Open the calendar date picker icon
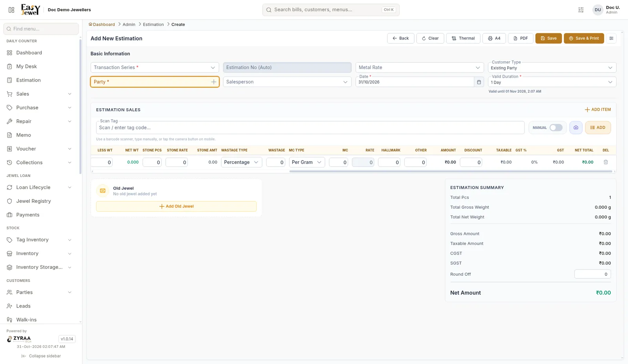The width and height of the screenshot is (628, 364). click(x=479, y=82)
